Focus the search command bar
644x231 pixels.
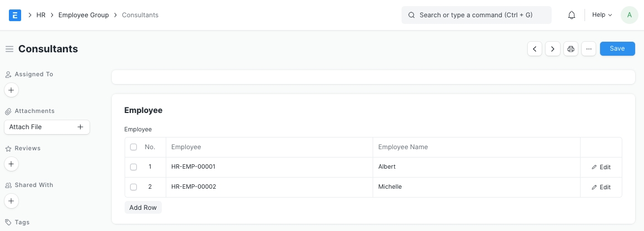pyautogui.click(x=476, y=15)
